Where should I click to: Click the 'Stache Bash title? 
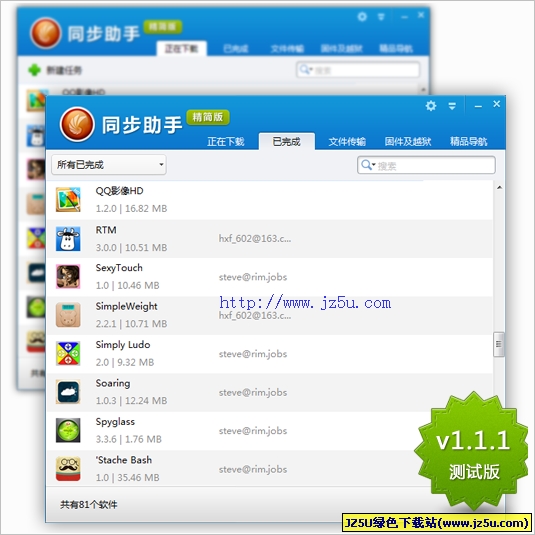tap(124, 460)
